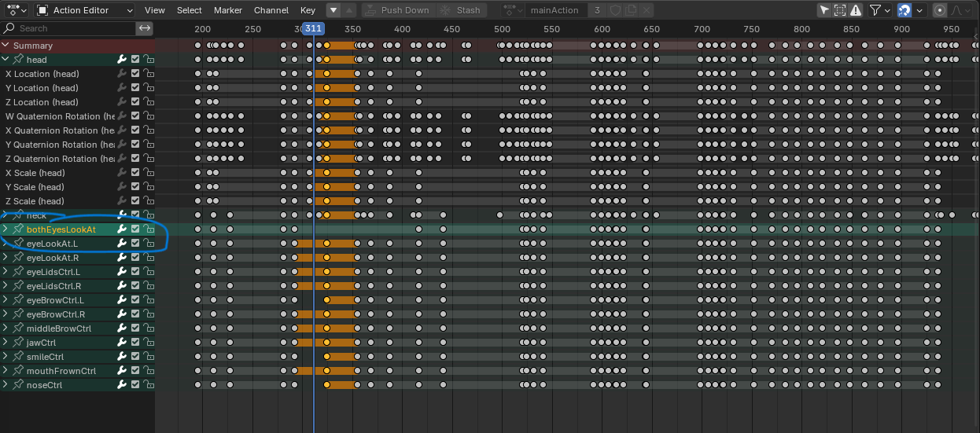Open the Channel menu
Image resolution: width=980 pixels, height=433 pixels.
click(x=271, y=10)
